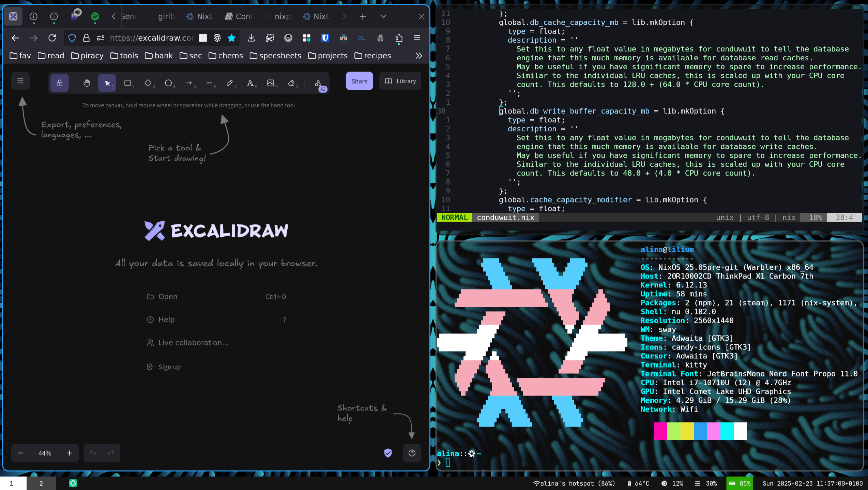The height and width of the screenshot is (490, 868).
Task: Click the green tray icon in swaybar
Action: coord(73,483)
